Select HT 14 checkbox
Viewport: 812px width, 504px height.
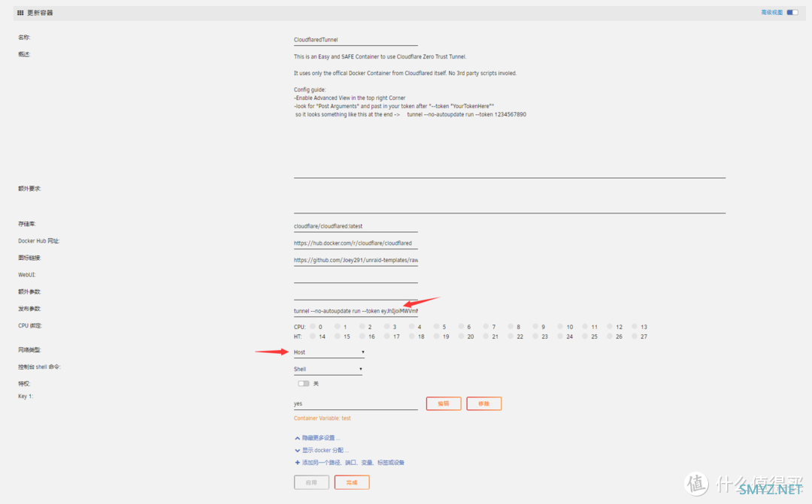313,337
